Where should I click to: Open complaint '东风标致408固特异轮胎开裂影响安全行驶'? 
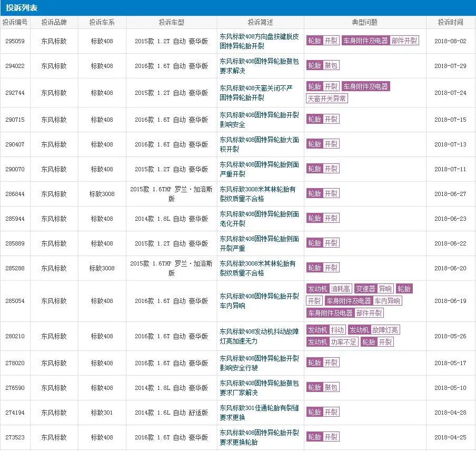[x=259, y=363]
